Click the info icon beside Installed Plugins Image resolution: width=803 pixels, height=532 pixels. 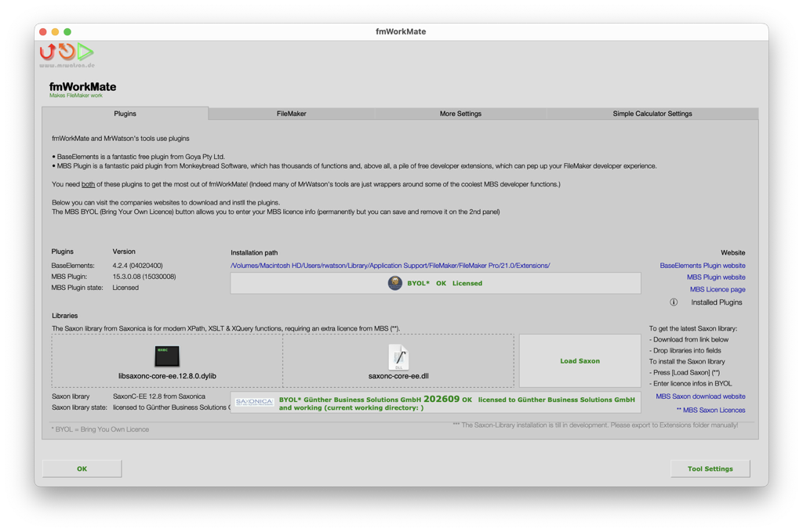[673, 302]
